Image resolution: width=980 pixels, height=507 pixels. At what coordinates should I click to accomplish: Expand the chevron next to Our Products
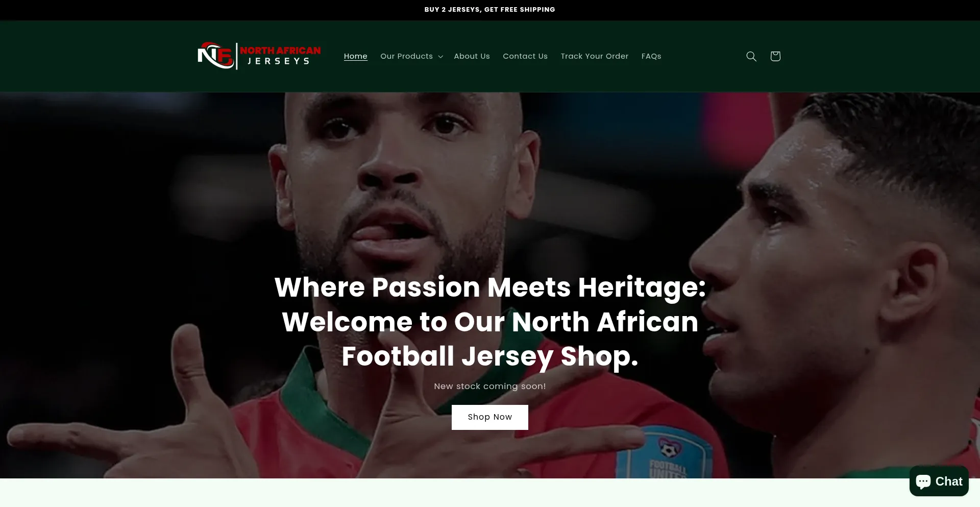(x=440, y=57)
